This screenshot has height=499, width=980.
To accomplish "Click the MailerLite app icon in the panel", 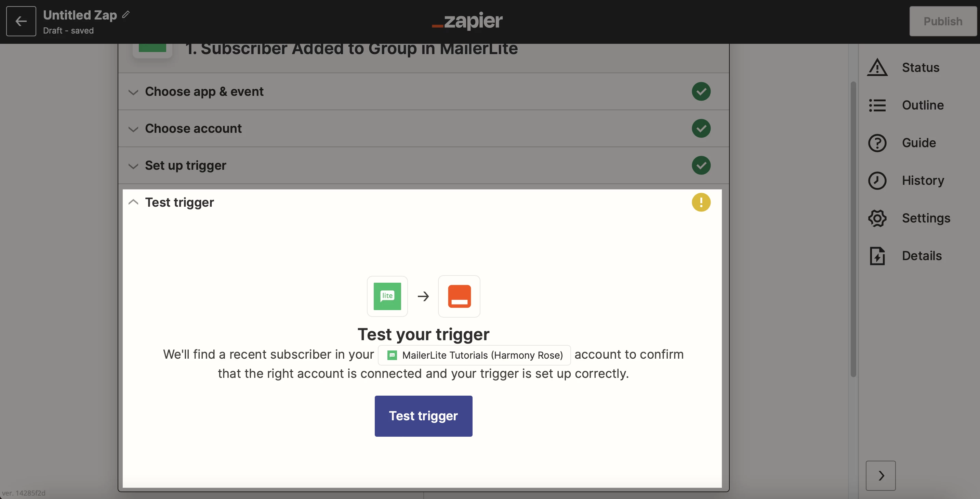I will tap(387, 296).
